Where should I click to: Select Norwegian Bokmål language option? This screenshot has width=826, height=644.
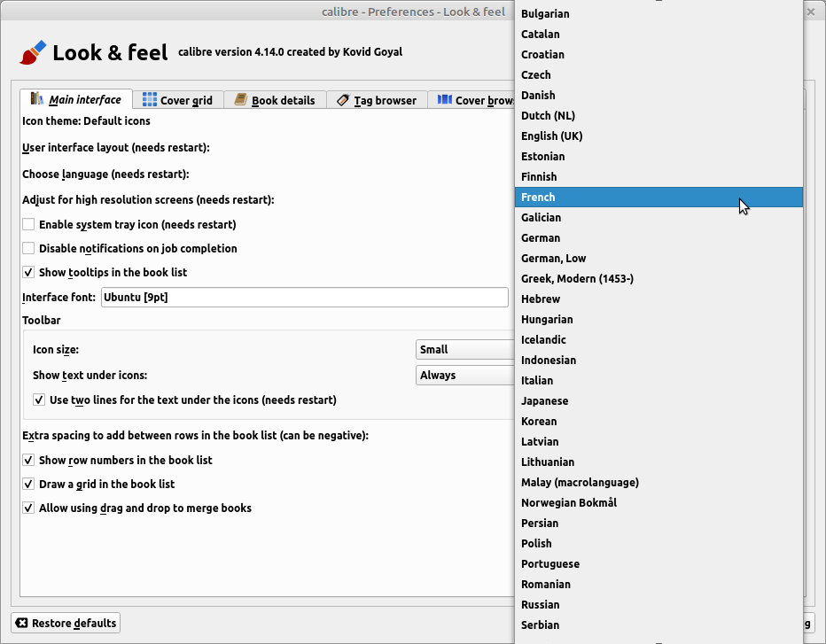pos(658,503)
